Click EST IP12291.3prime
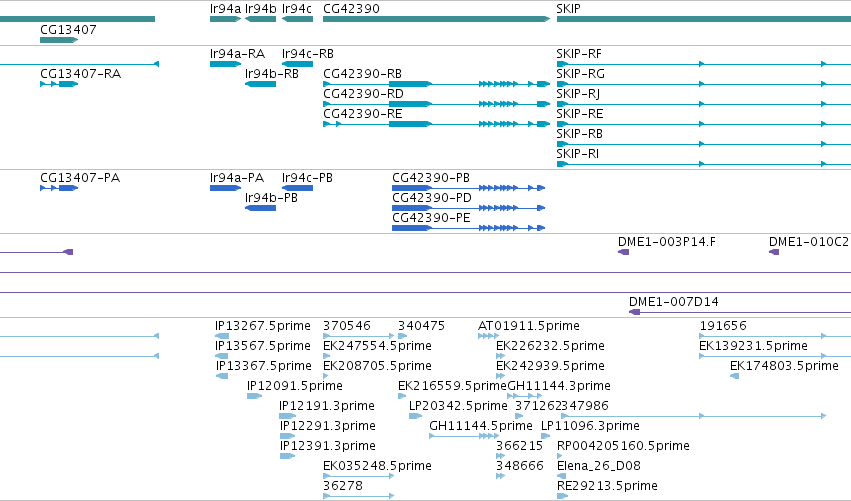 pyautogui.click(x=328, y=427)
